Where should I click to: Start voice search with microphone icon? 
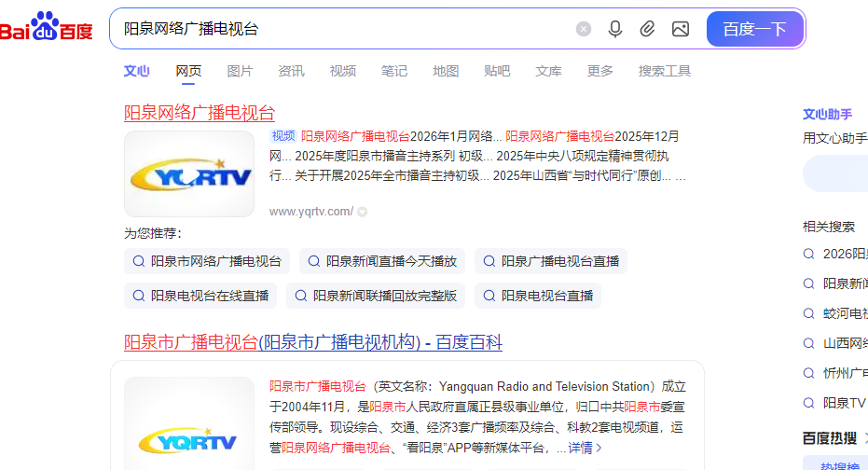click(615, 29)
